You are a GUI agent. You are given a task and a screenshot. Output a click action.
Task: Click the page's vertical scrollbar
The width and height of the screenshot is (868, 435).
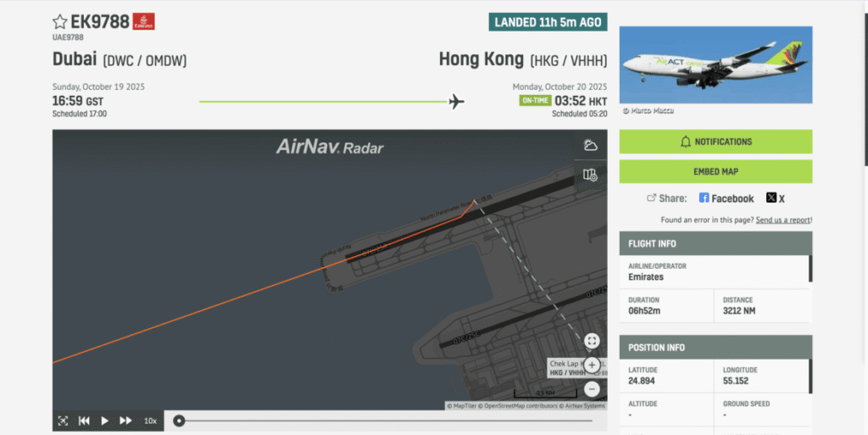(864, 85)
